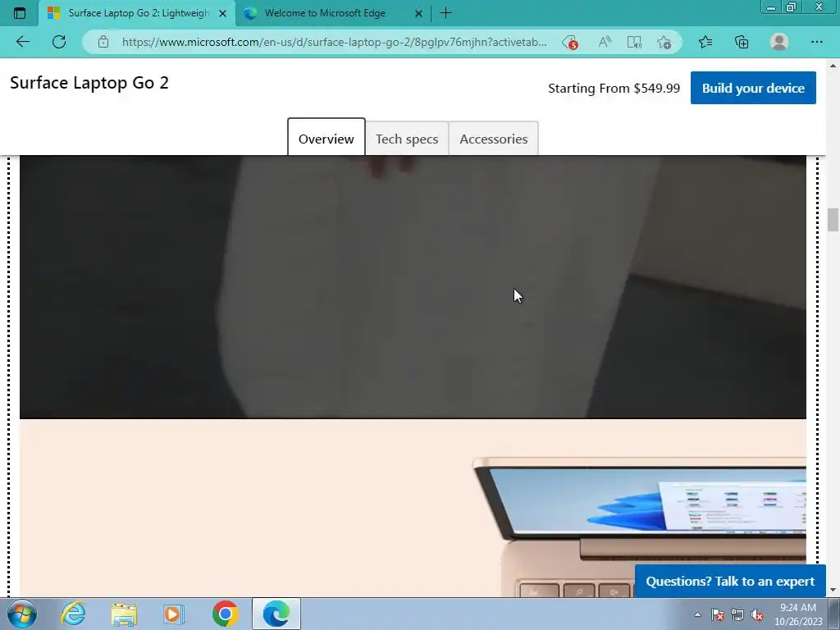
Task: Launch Google Chrome from taskbar
Action: (225, 614)
